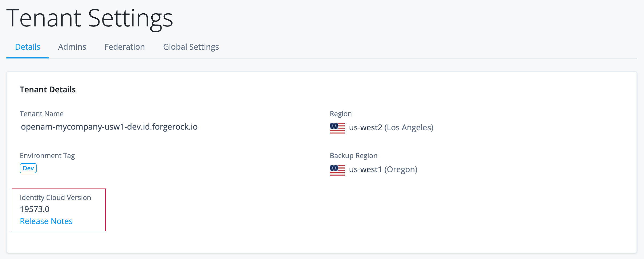Image resolution: width=644 pixels, height=259 pixels.
Task: Click the Los Angeles location name
Action: [409, 128]
